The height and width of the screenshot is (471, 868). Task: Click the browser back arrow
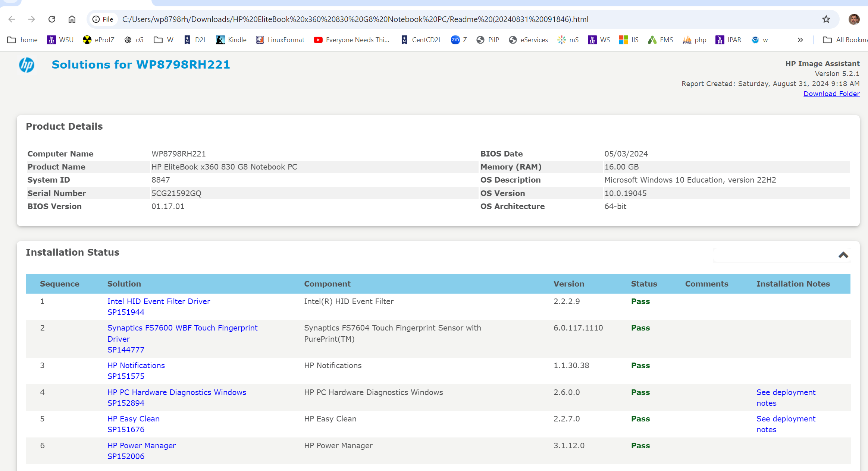[x=12, y=19]
